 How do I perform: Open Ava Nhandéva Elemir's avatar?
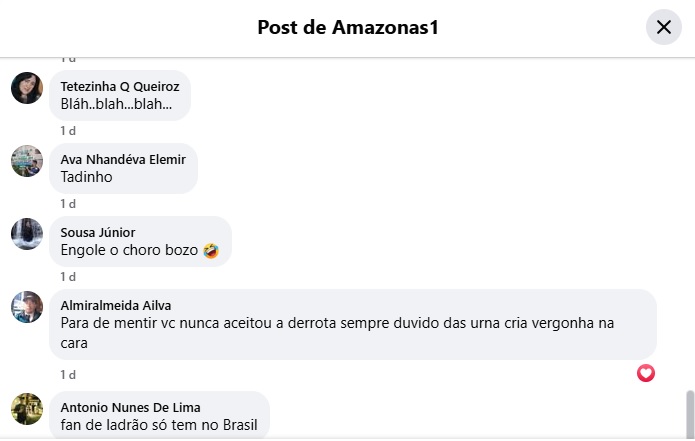[x=27, y=161]
